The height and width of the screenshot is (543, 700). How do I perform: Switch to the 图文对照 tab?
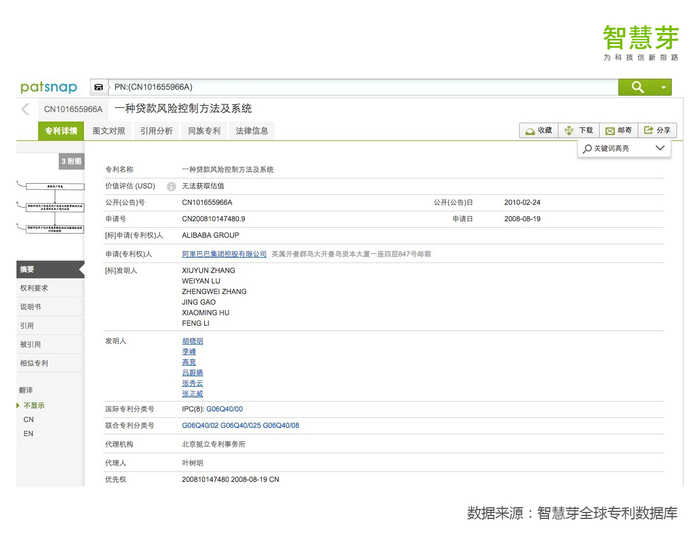[108, 131]
